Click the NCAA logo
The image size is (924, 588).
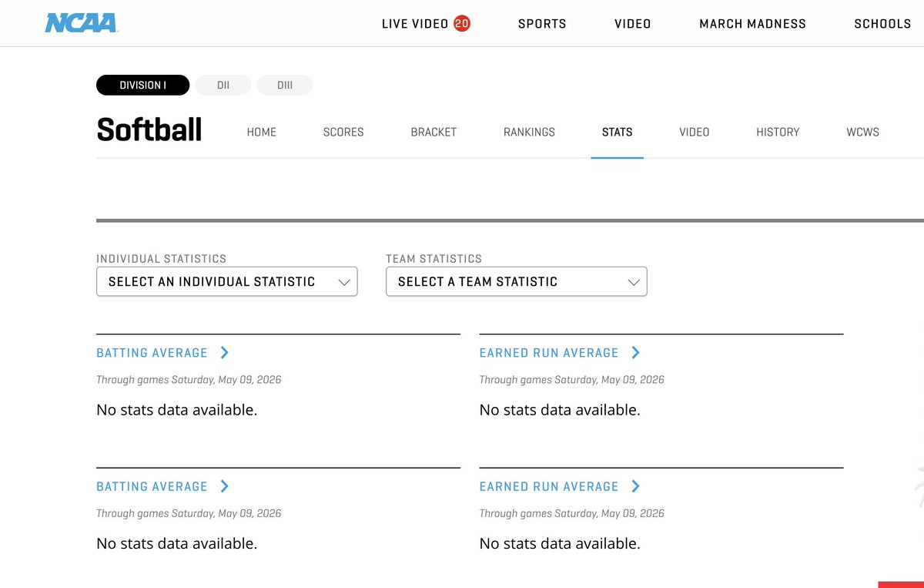(81, 23)
